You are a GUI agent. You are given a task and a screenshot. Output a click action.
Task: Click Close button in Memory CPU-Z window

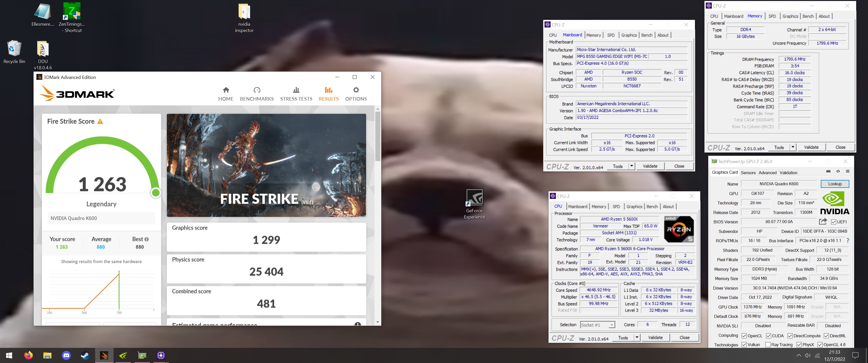[840, 147]
